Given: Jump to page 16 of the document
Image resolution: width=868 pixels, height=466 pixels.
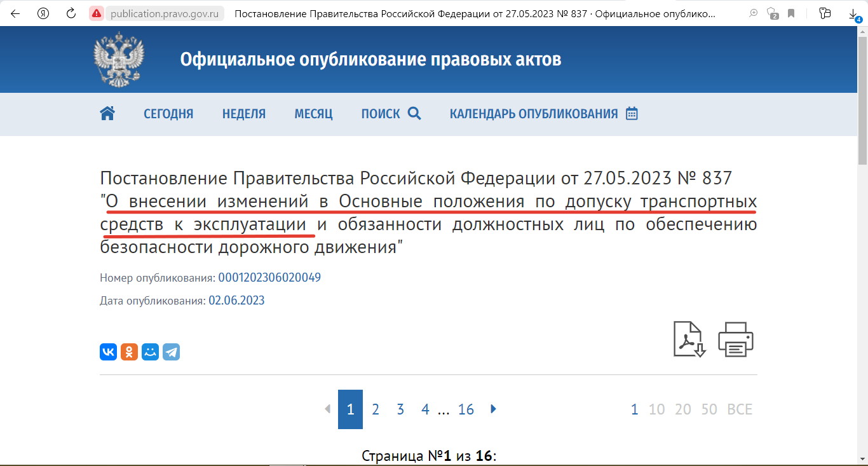Looking at the screenshot, I should pos(466,409).
